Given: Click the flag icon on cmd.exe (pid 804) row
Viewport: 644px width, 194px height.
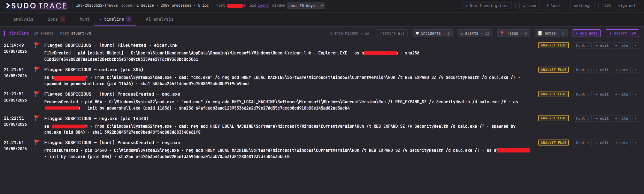Looking at the screenshot, I should 37,69.
